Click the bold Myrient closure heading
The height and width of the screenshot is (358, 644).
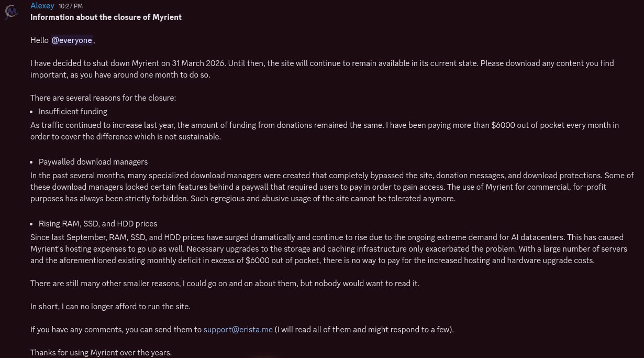coord(106,17)
